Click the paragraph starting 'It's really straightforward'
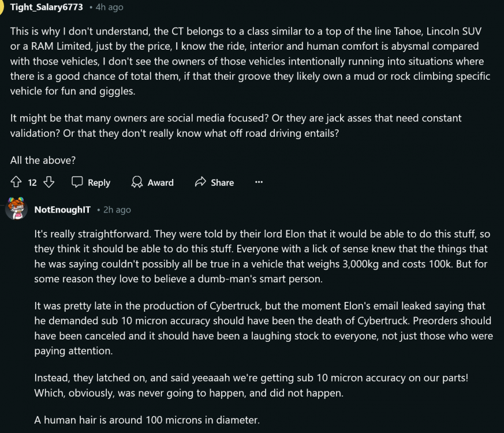This screenshot has width=504, height=433. point(261,256)
